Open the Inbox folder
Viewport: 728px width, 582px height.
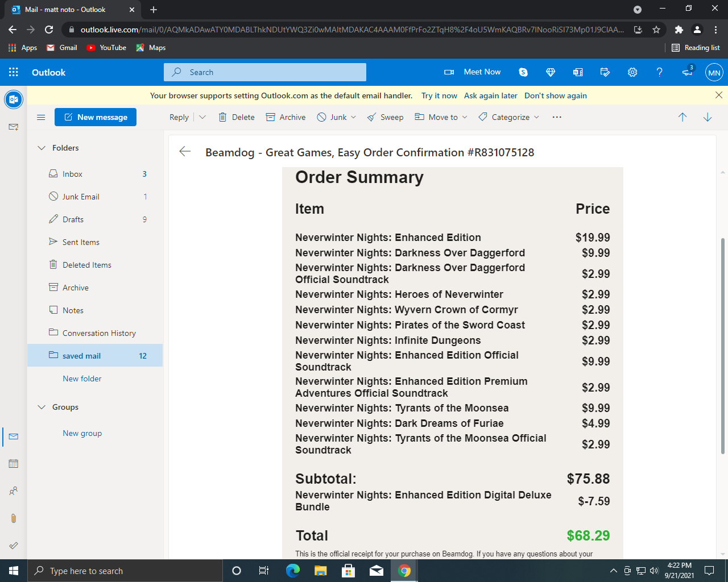[95, 174]
